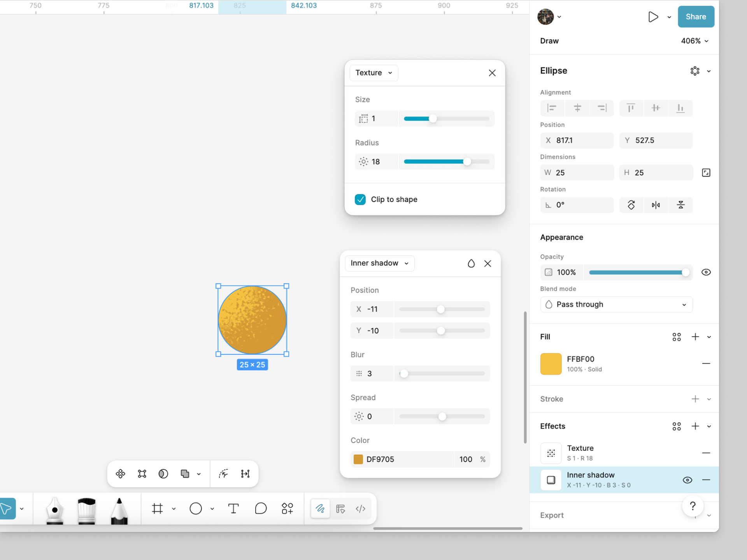The image size is (747, 560).
Task: Hide the Inner shadow effect
Action: click(687, 480)
